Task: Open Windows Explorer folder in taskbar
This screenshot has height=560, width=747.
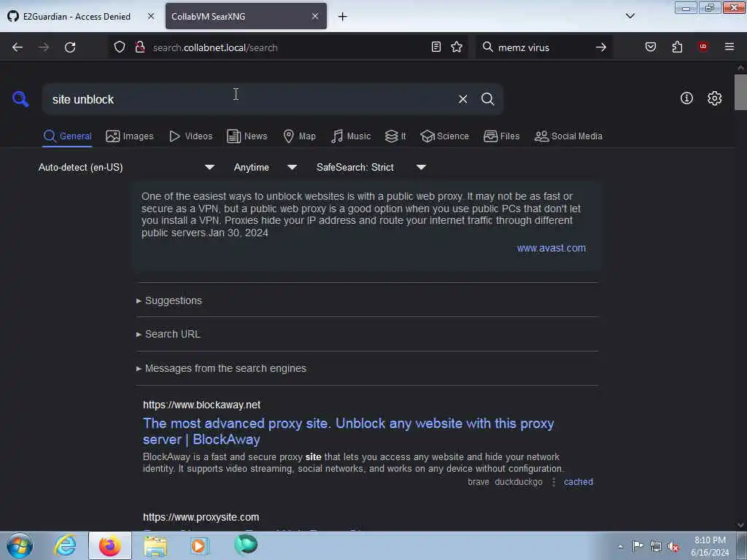Action: pyautogui.click(x=156, y=546)
